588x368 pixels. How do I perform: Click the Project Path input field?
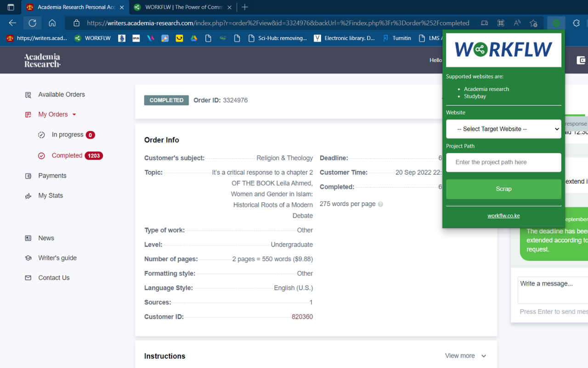(503, 162)
